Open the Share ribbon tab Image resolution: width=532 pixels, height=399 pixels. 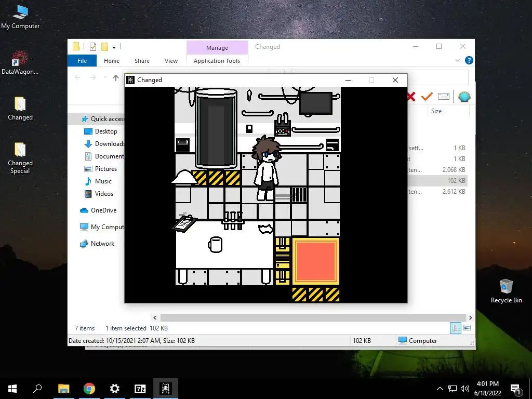(x=142, y=61)
